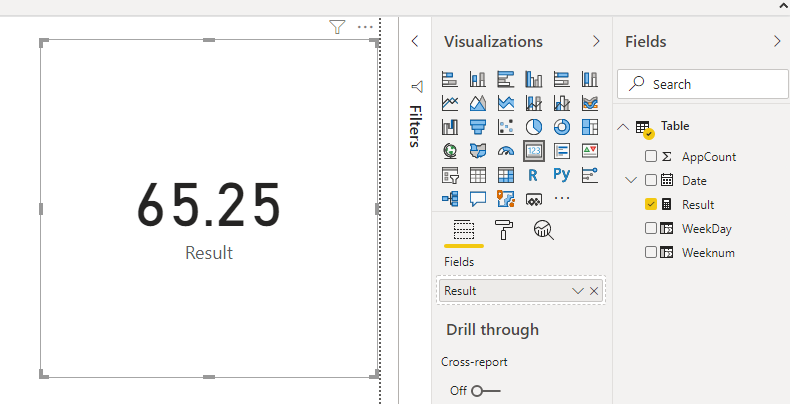790x404 pixels.
Task: Uncheck the Result measure checkbox
Action: point(651,204)
